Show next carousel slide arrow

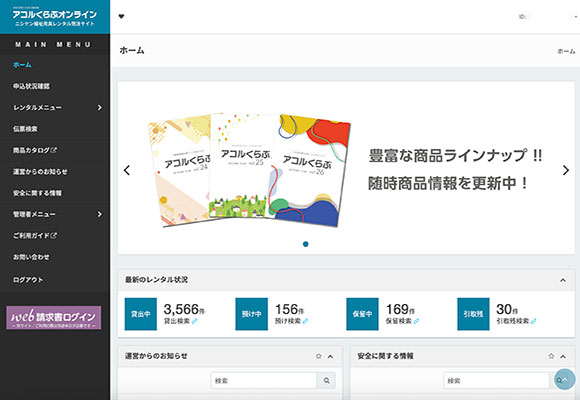coord(566,170)
